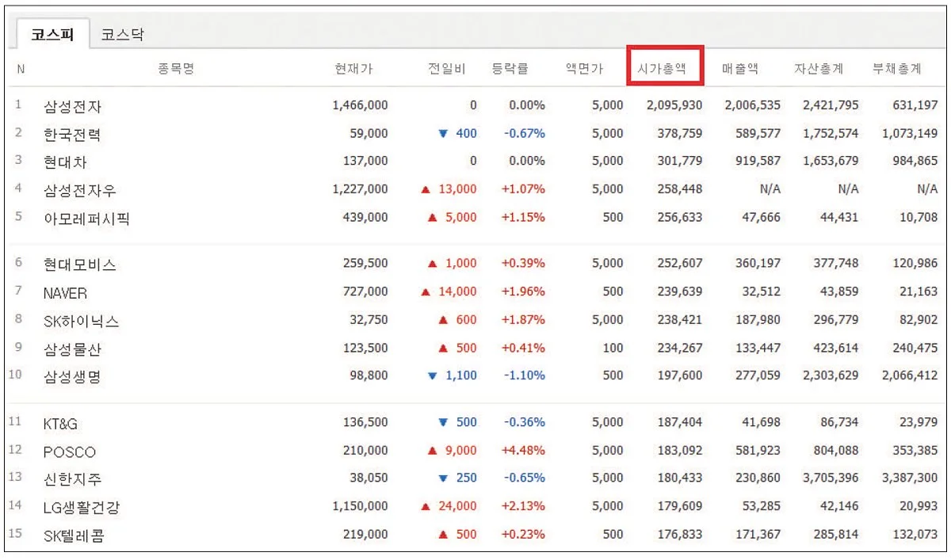The width and height of the screenshot is (951, 560).
Task: Sort by the 액면가 column header
Action: point(584,69)
